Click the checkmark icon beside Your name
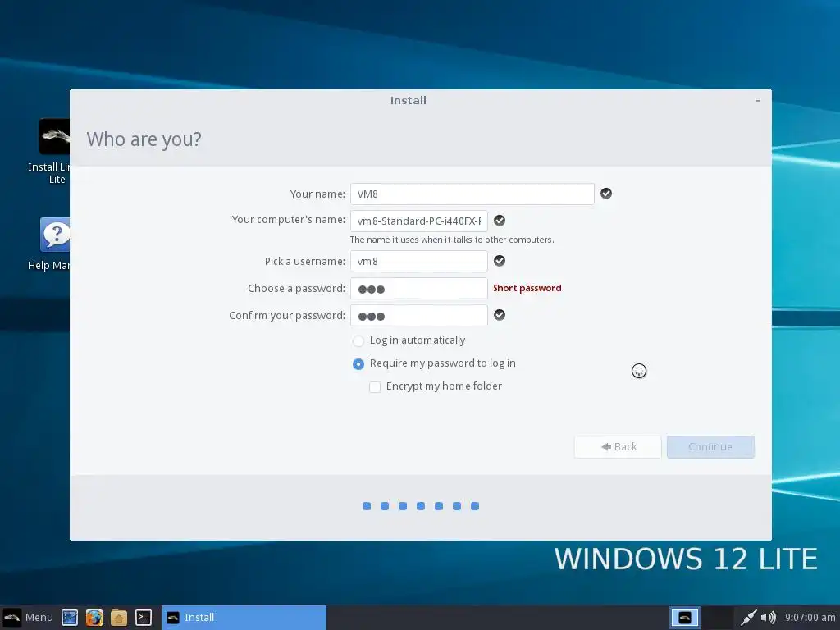 click(606, 194)
